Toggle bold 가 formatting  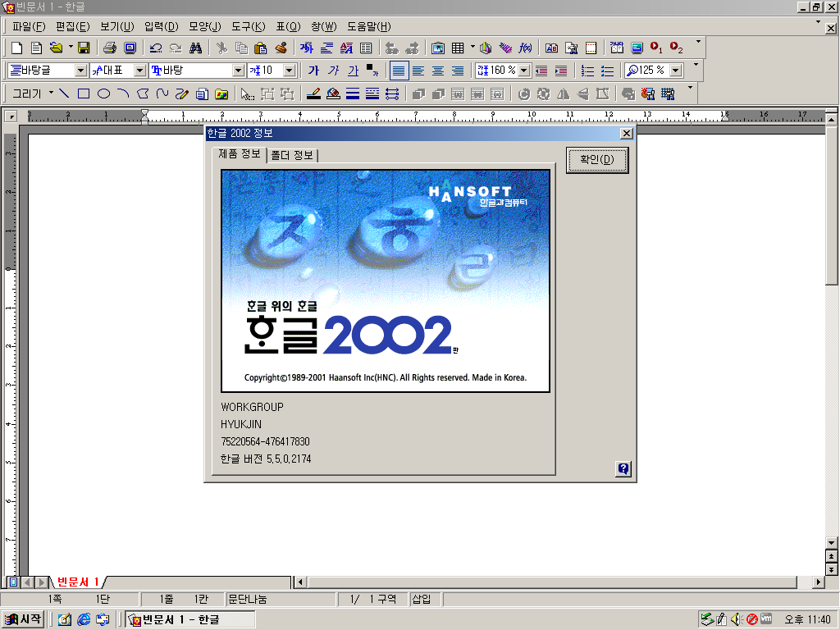[314, 71]
